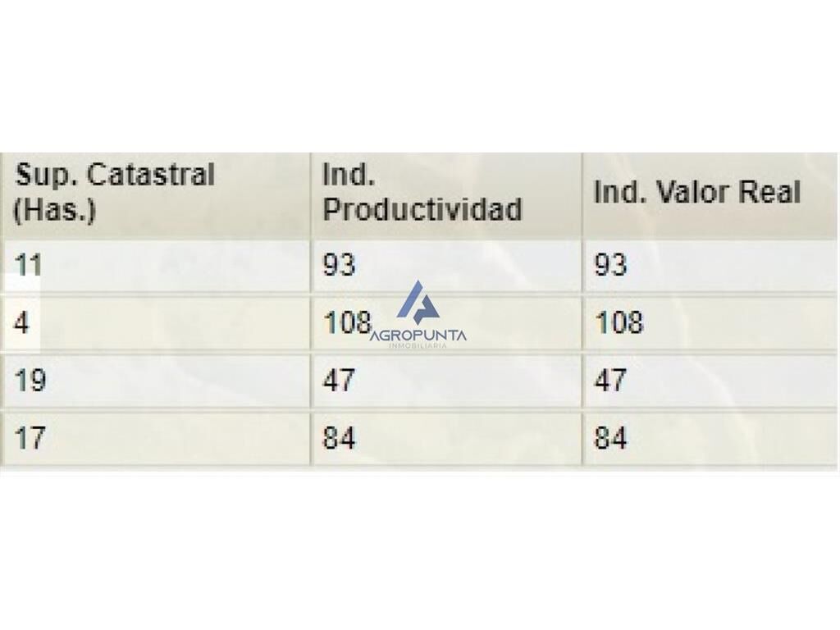Screen dimensions: 840x630
Task: Click the 'Productividad' word in the header
Action: coord(422,209)
